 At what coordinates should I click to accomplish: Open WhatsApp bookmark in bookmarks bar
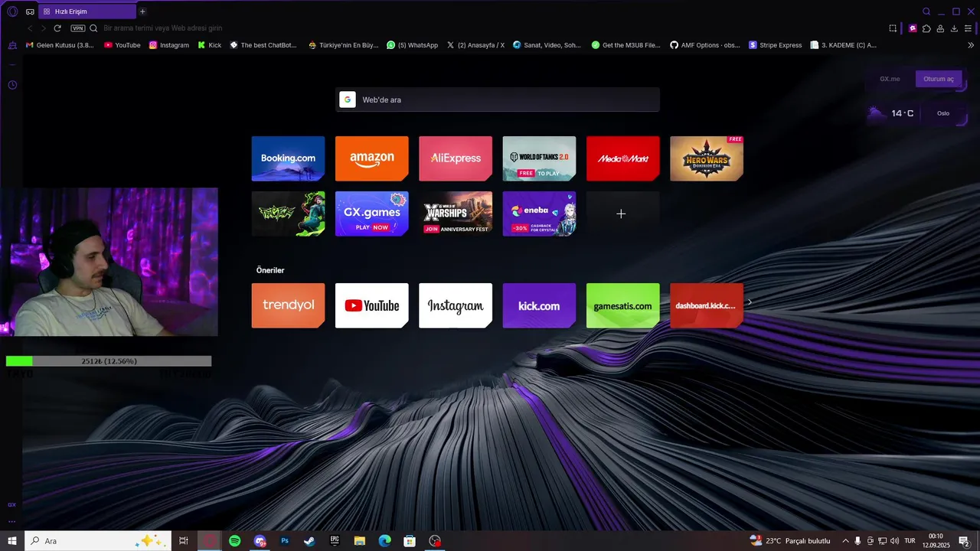[413, 45]
